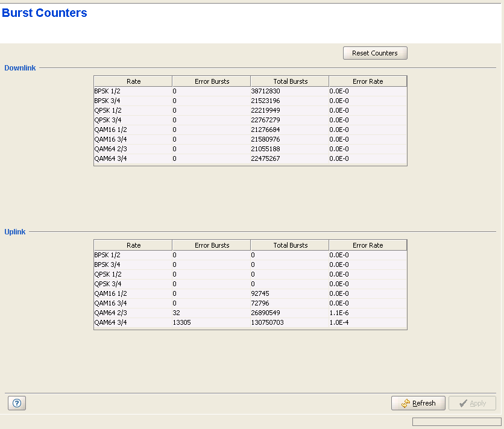
Task: Sort Uplink table by Error Bursts header
Action: point(212,245)
